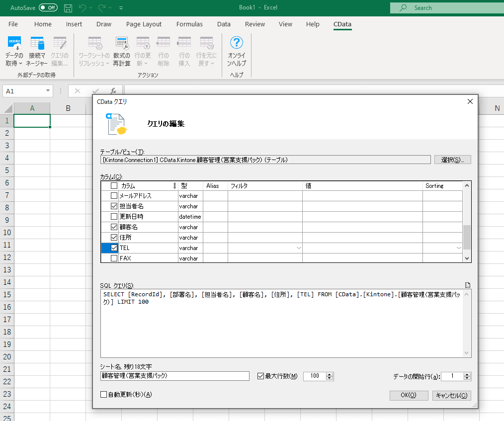Viewport: 504px width, 421px height.
Task: Click the copy SQL query icon
Action: pyautogui.click(x=467, y=285)
